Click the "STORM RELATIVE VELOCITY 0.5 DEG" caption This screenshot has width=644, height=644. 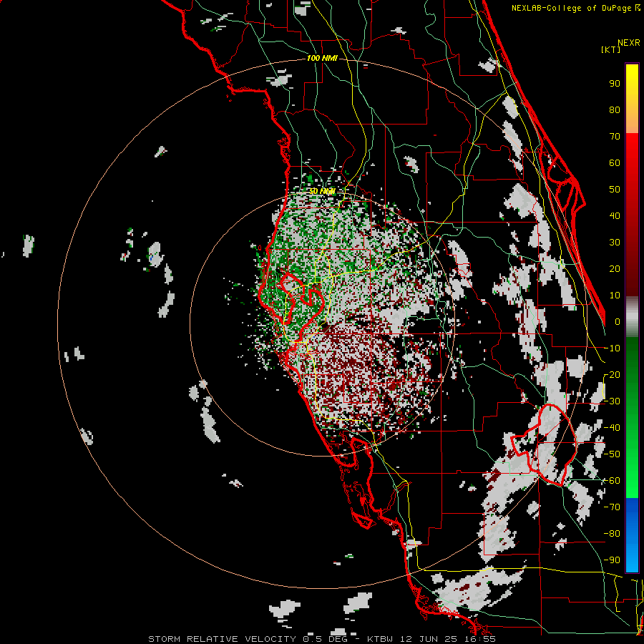pos(248,639)
